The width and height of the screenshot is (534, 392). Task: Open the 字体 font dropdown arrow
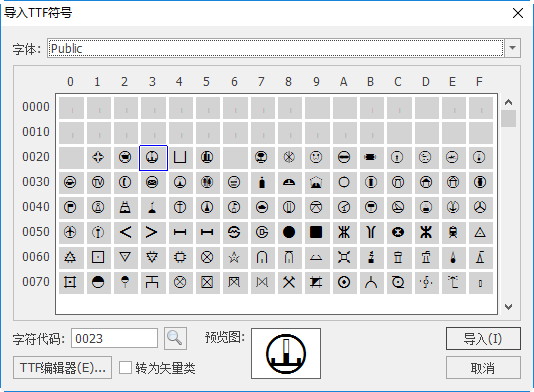(512, 48)
